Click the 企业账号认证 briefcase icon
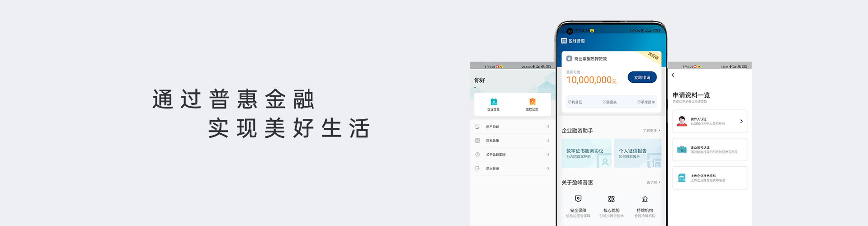The image size is (868, 226). pos(682,150)
